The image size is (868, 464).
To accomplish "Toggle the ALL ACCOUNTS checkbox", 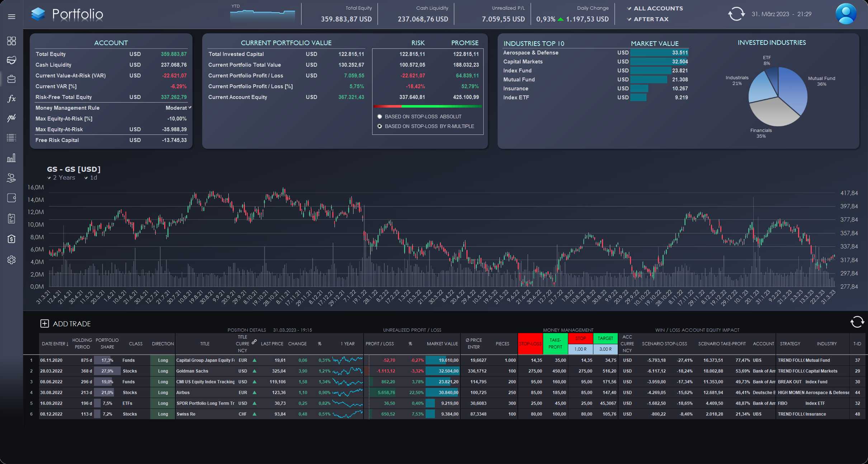I will [x=655, y=8].
